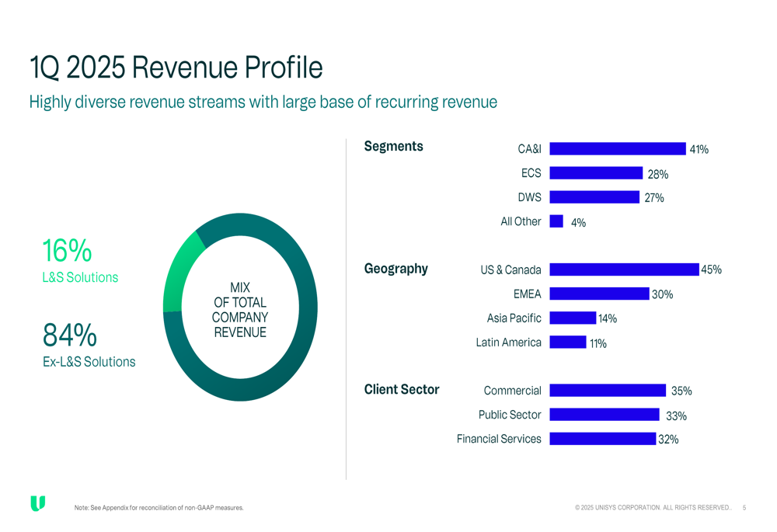Click the Latin America blue bar
The image size is (777, 532).
(568, 342)
